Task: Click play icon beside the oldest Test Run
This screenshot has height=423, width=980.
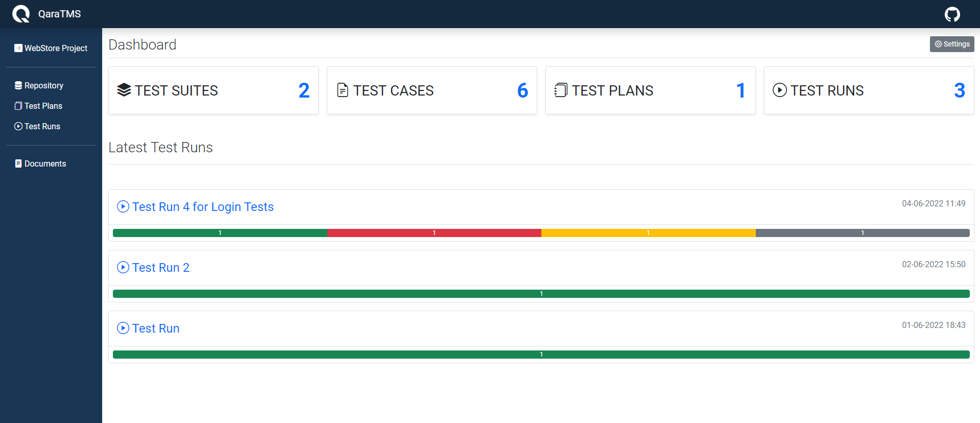Action: coord(123,328)
